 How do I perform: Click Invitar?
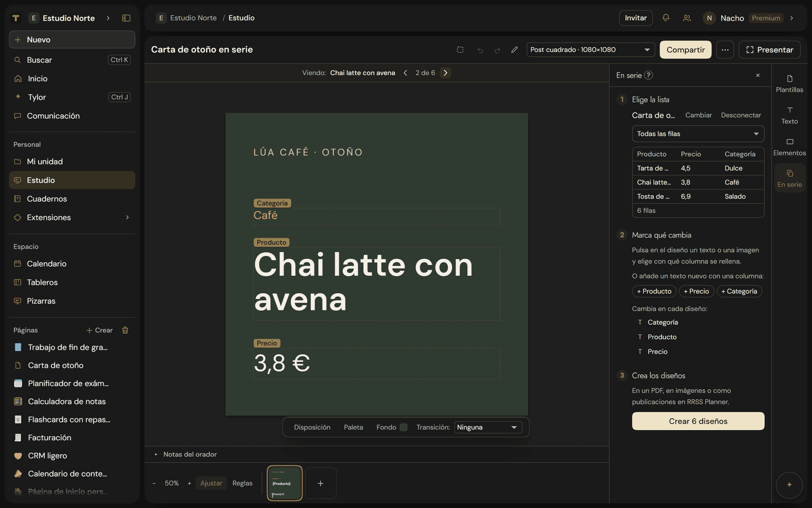click(636, 18)
